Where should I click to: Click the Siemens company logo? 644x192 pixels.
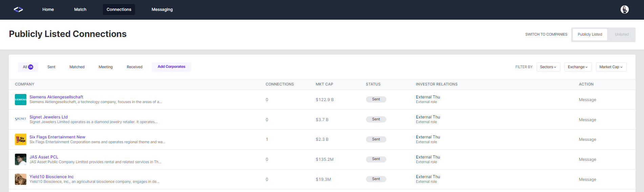(x=21, y=99)
